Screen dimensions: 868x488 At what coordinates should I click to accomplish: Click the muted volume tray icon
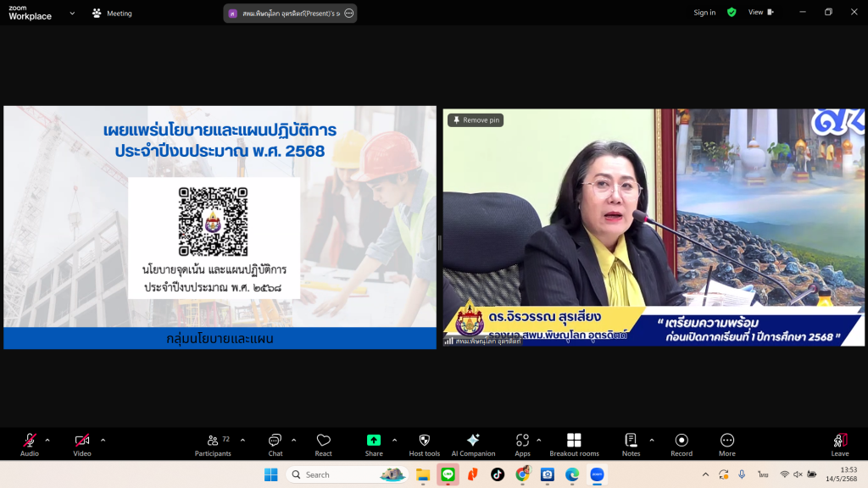coord(798,474)
